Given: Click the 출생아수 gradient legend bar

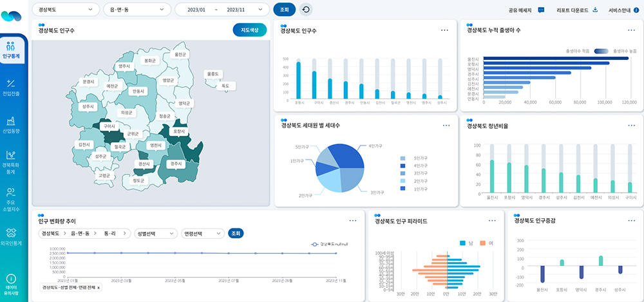Looking at the screenshot, I should click(x=600, y=50).
